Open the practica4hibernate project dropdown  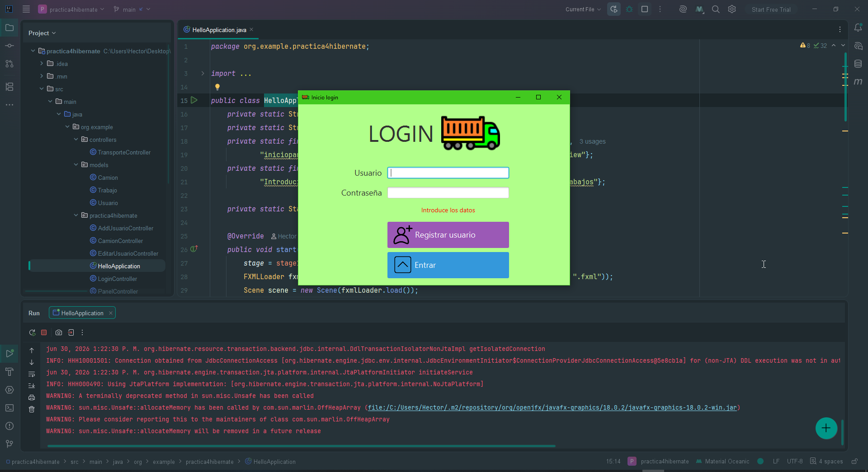[71, 9]
